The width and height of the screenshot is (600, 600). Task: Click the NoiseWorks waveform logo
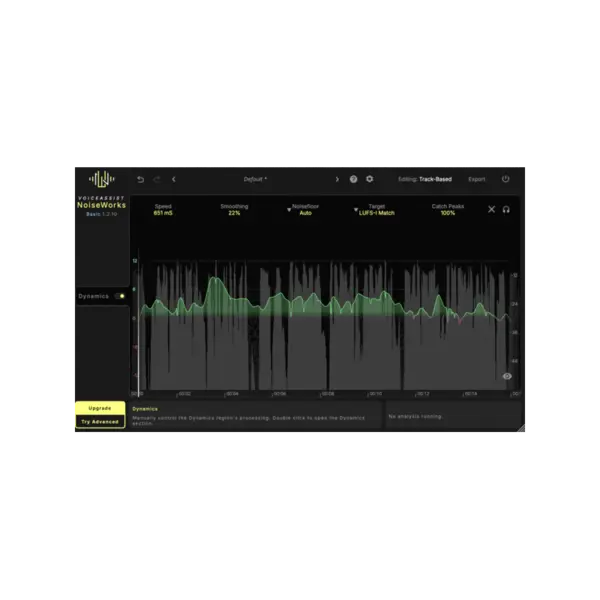(102, 179)
